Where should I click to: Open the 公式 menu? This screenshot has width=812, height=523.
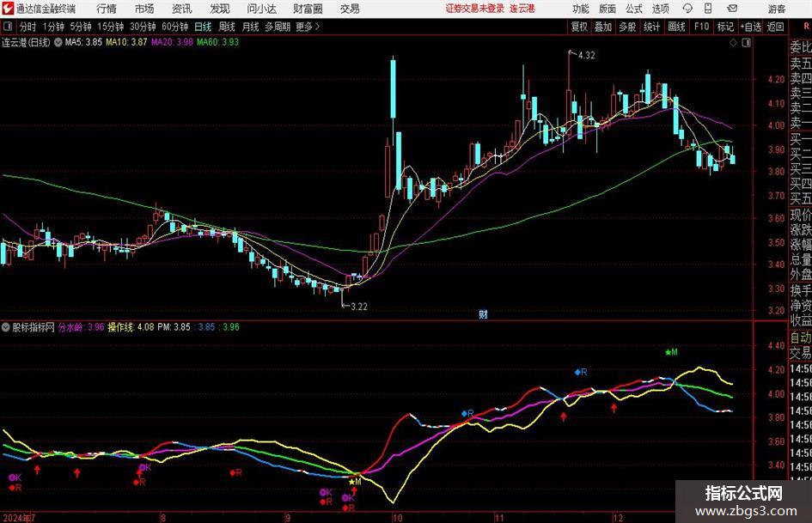tap(634, 9)
